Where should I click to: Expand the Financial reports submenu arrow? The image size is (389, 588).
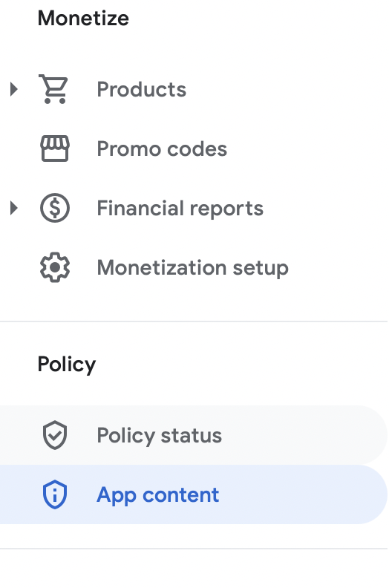14,208
